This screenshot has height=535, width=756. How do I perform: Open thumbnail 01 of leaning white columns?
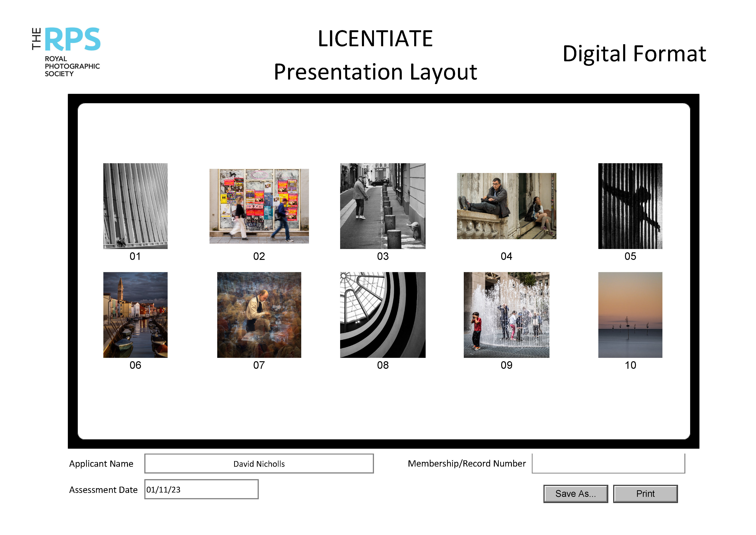point(135,206)
